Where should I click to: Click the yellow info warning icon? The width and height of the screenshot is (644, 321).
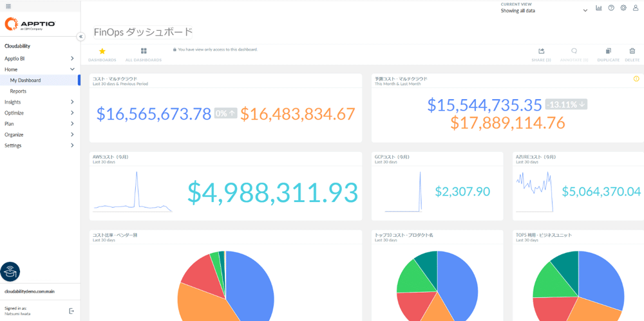click(636, 79)
